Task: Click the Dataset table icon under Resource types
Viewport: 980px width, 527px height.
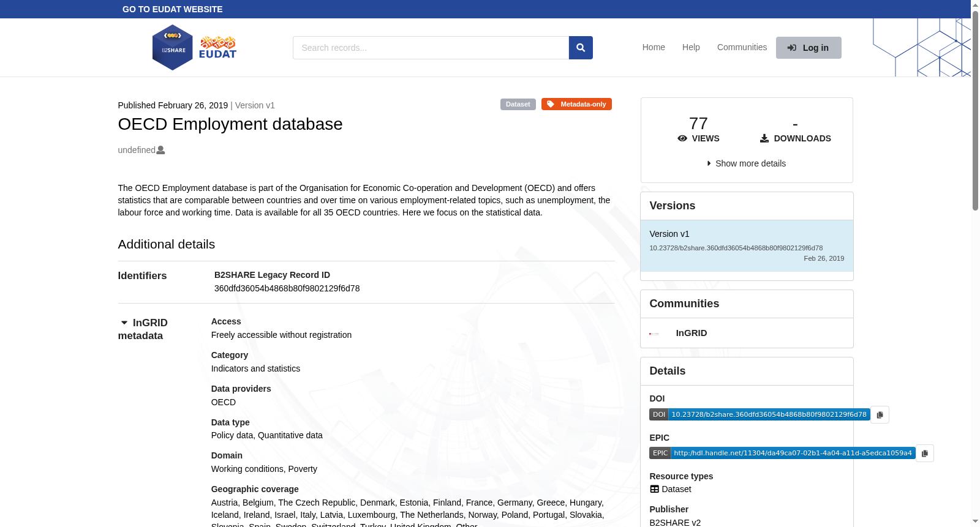Action: 654,489
